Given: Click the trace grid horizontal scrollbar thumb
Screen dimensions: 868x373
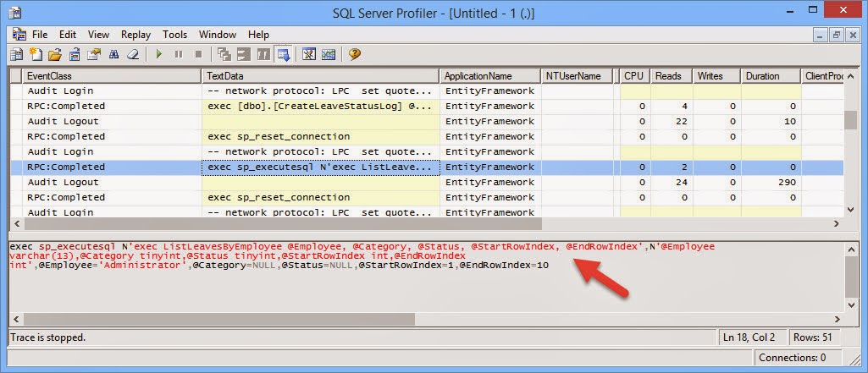Looking at the screenshot, I should coord(282,224).
